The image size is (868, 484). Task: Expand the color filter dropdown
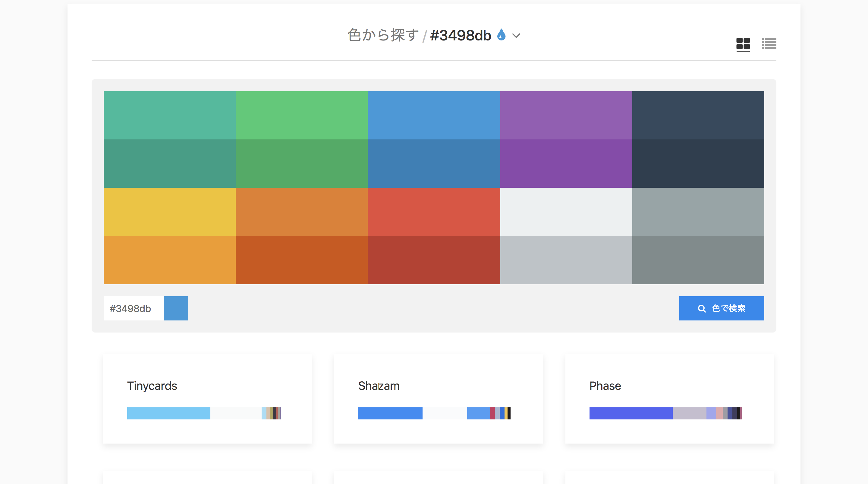coord(517,35)
